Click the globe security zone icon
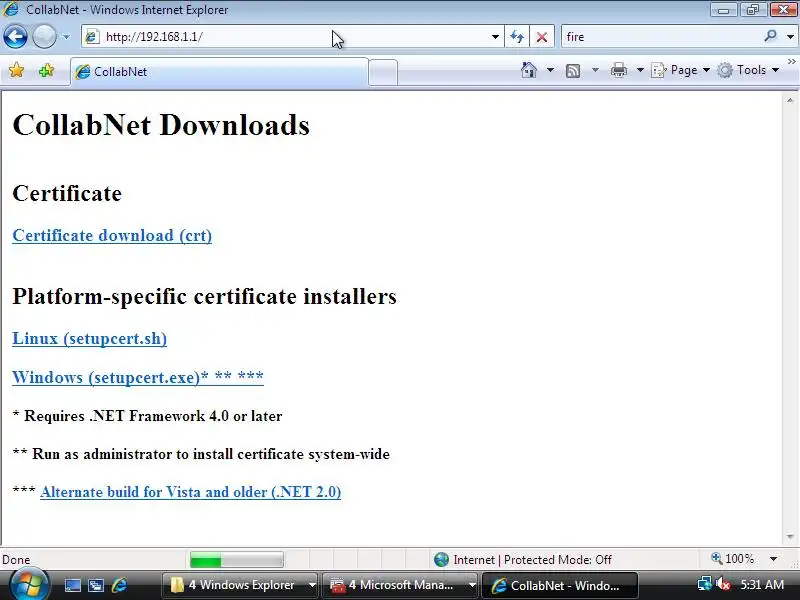The image size is (800, 600). pos(441,560)
